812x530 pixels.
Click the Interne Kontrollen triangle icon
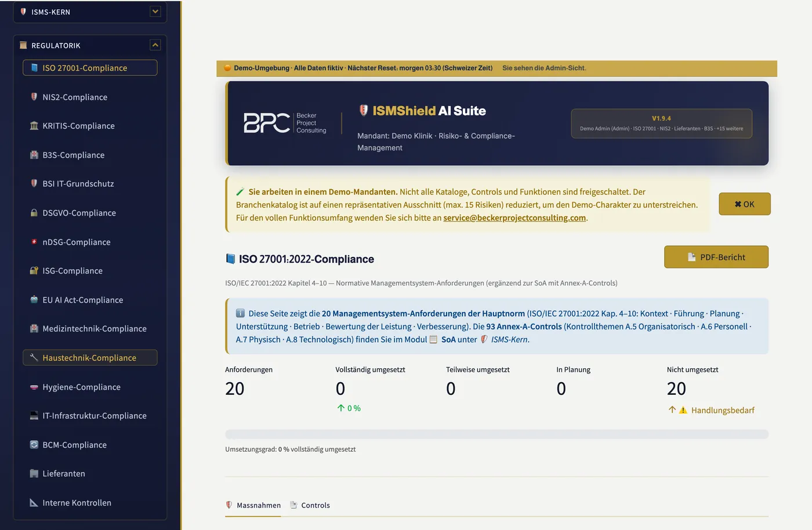(34, 503)
